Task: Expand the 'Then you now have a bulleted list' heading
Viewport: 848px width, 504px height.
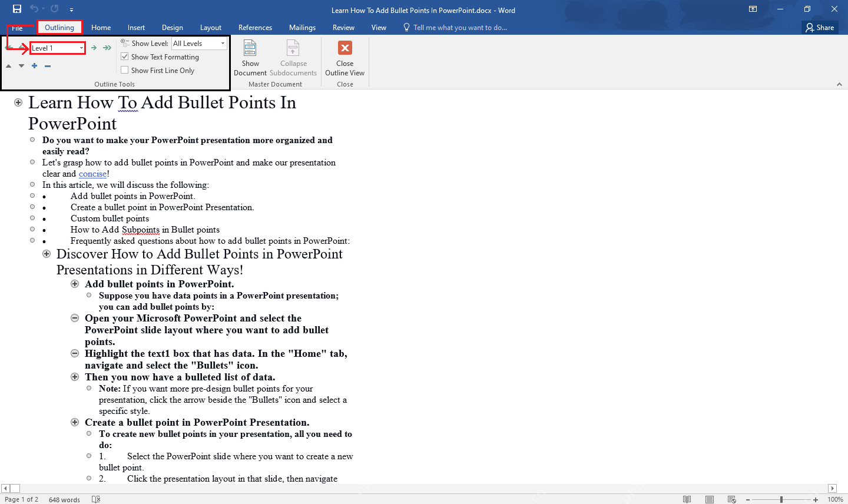Action: [x=75, y=377]
